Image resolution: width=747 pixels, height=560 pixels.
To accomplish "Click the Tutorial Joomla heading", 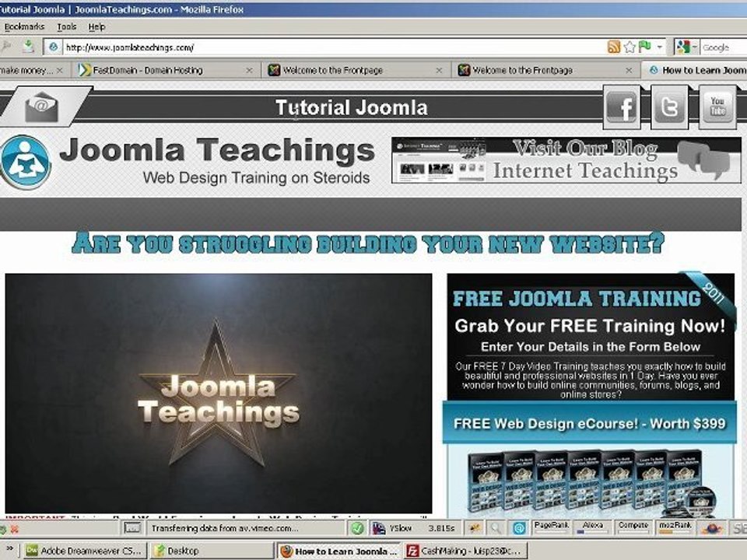I will tap(352, 107).
